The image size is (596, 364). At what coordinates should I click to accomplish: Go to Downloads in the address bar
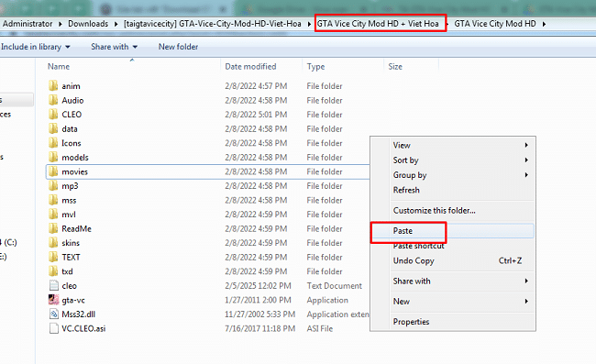[x=88, y=24]
